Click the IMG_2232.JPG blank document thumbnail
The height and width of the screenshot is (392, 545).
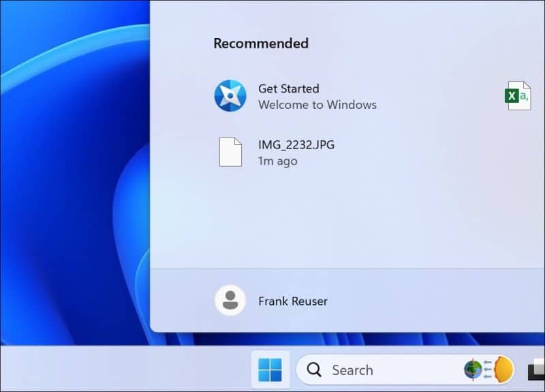pos(230,152)
